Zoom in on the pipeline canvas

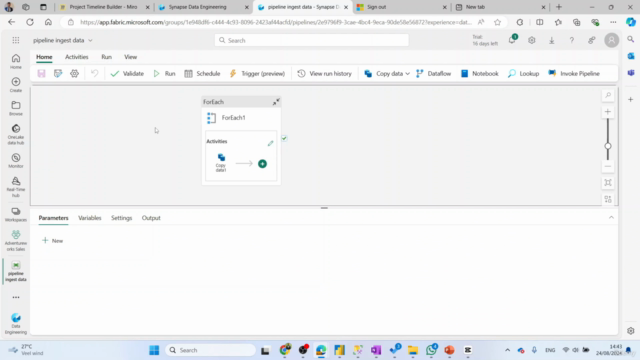[x=608, y=112]
